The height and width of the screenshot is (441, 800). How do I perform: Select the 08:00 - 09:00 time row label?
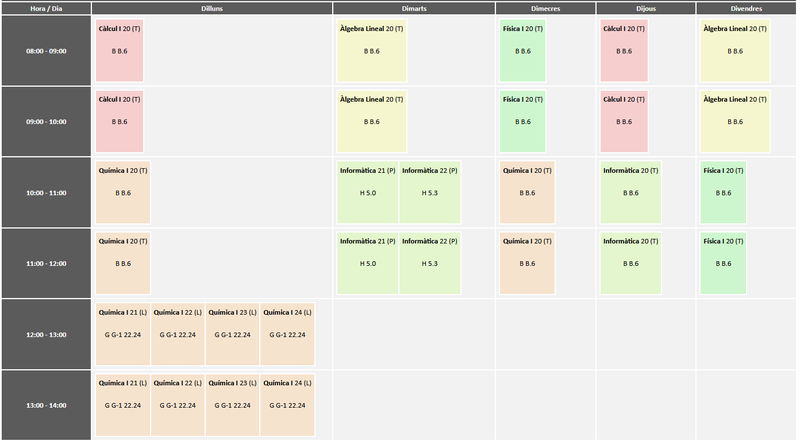(x=46, y=50)
